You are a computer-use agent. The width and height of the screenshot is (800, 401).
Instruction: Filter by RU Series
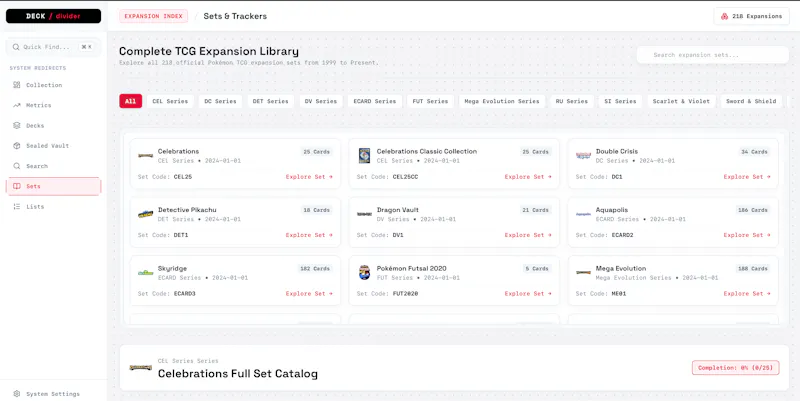pyautogui.click(x=572, y=101)
